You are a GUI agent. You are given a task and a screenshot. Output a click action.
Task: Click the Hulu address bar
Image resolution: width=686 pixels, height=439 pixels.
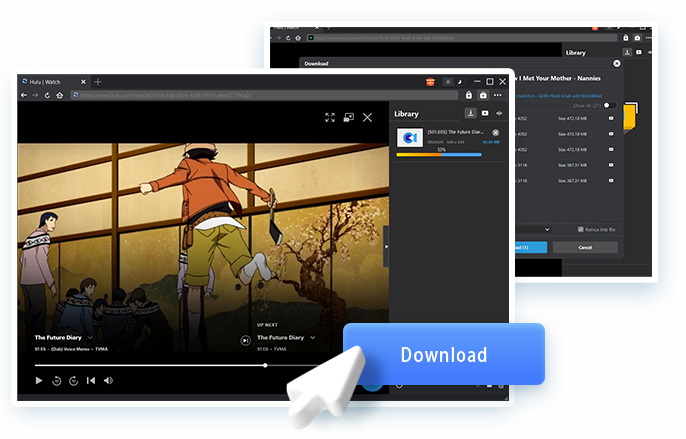[x=264, y=95]
